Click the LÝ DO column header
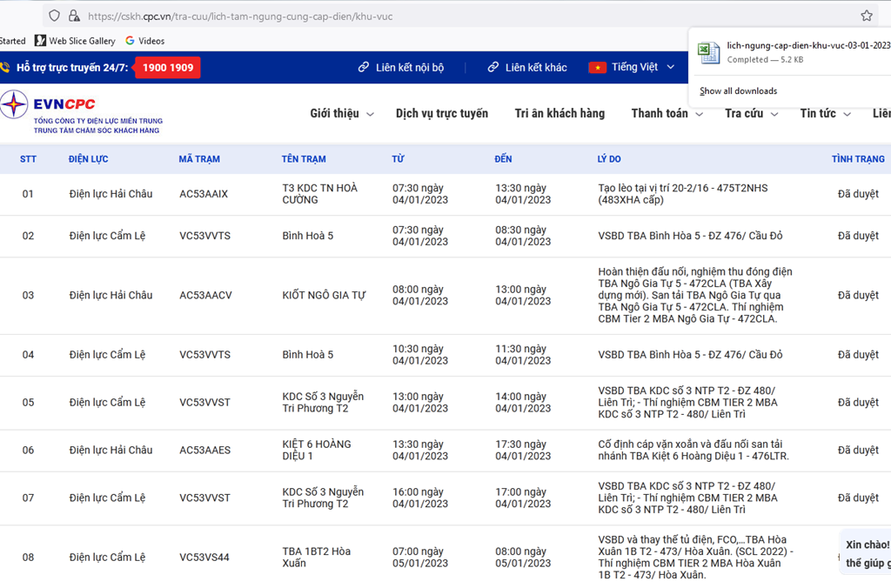 tap(608, 159)
